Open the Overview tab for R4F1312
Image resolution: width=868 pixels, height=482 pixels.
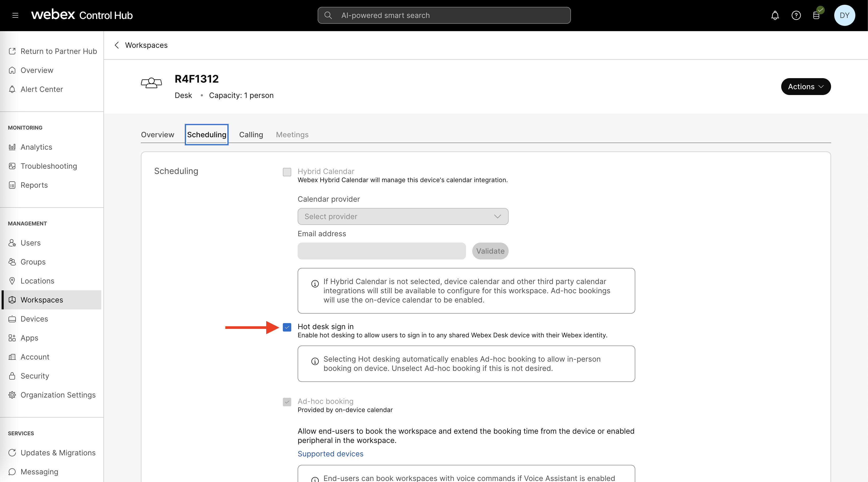157,134
